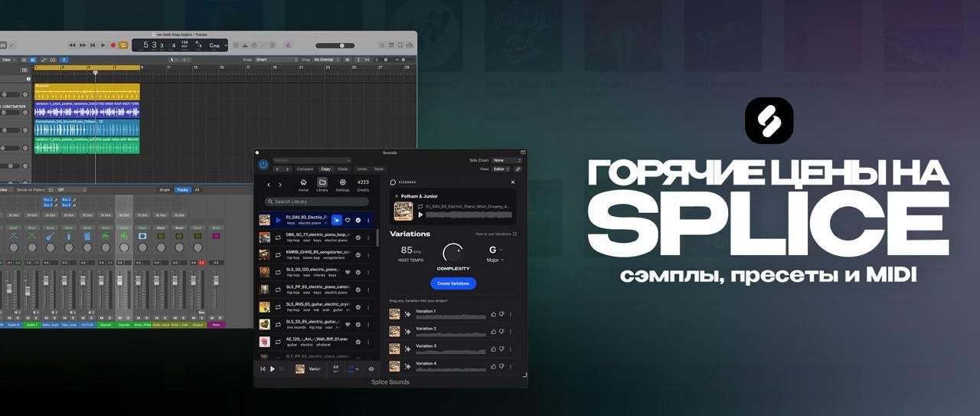This screenshot has height=416, width=980.
Task: Open more options for KMRBI_GHHS_85_songstarter row
Action: [x=368, y=254]
